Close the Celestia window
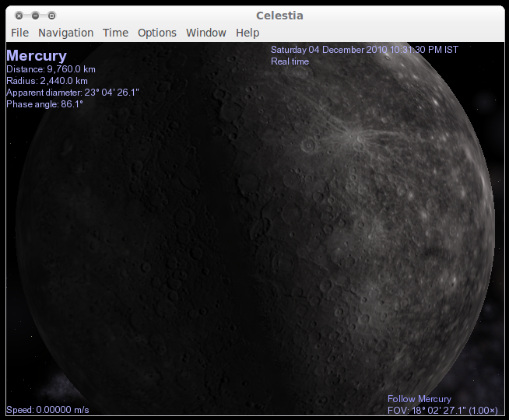This screenshot has height=420, width=509. coord(19,16)
